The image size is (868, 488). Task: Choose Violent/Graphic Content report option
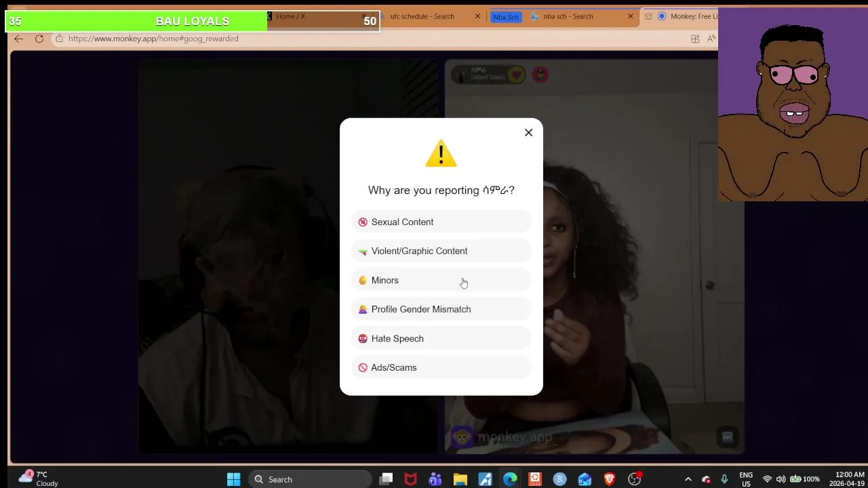[441, 251]
